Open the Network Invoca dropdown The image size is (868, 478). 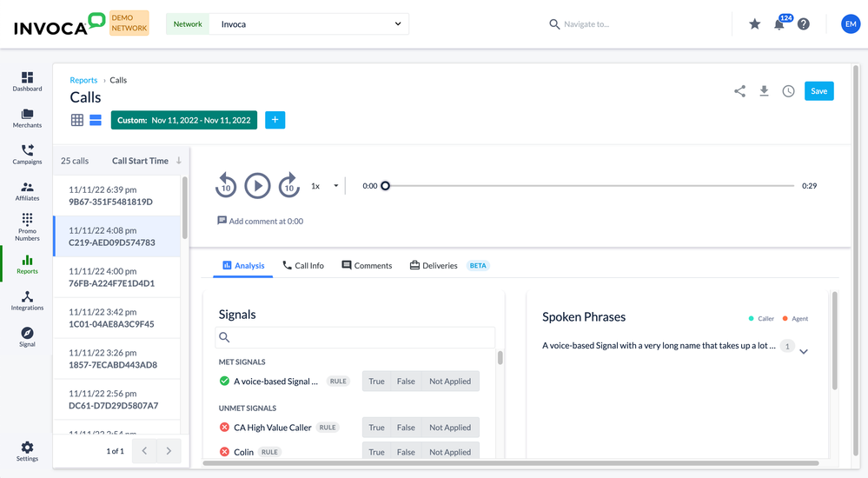(309, 24)
